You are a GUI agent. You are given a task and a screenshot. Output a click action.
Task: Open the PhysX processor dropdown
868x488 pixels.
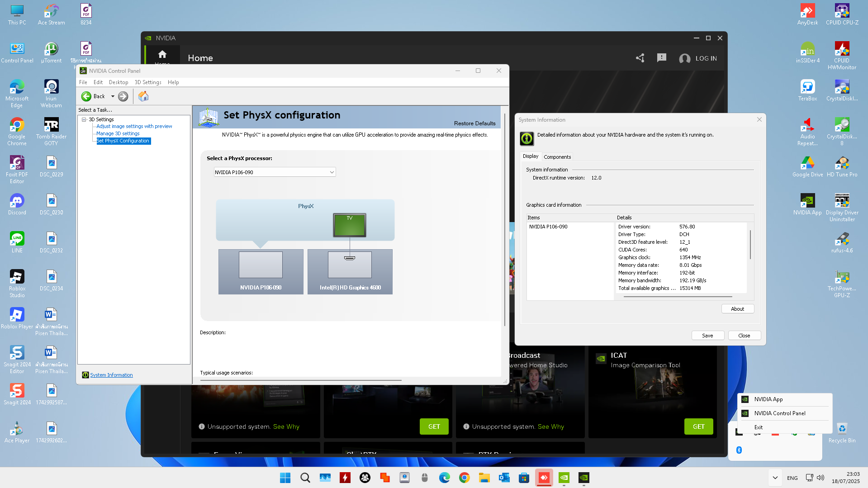[275, 172]
